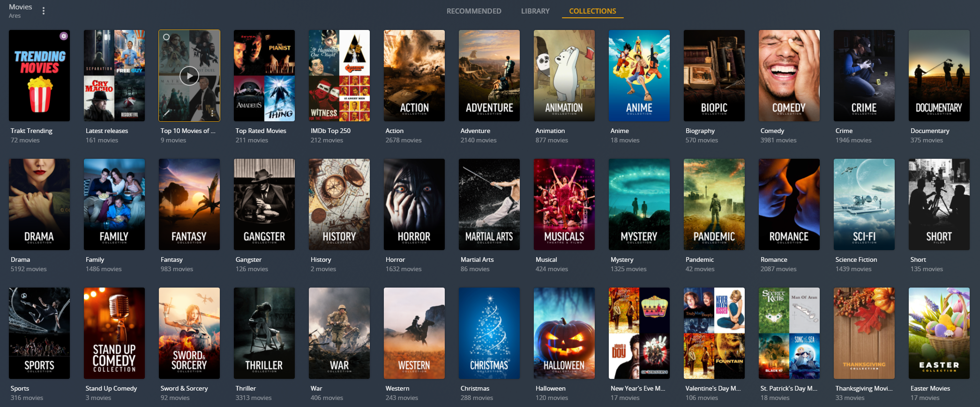
Task: Open the Latest releases title link
Action: click(106, 131)
